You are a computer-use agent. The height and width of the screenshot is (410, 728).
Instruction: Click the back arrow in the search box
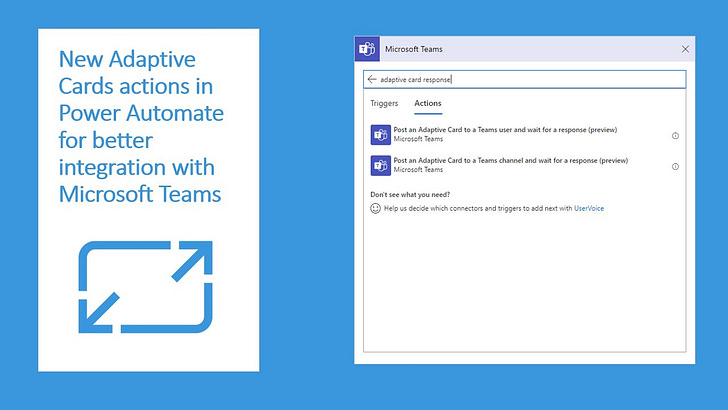372,79
